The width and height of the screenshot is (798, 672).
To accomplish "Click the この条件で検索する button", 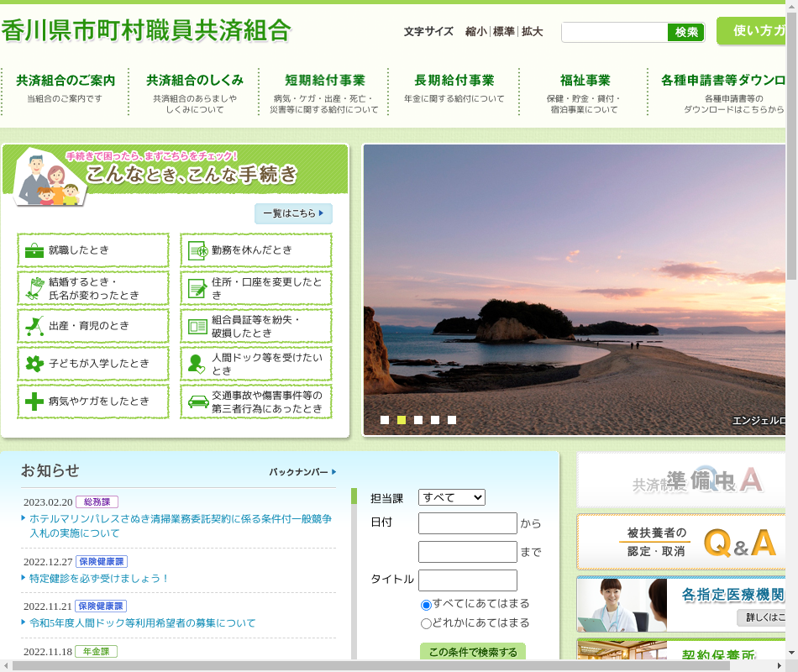I will pos(473,653).
